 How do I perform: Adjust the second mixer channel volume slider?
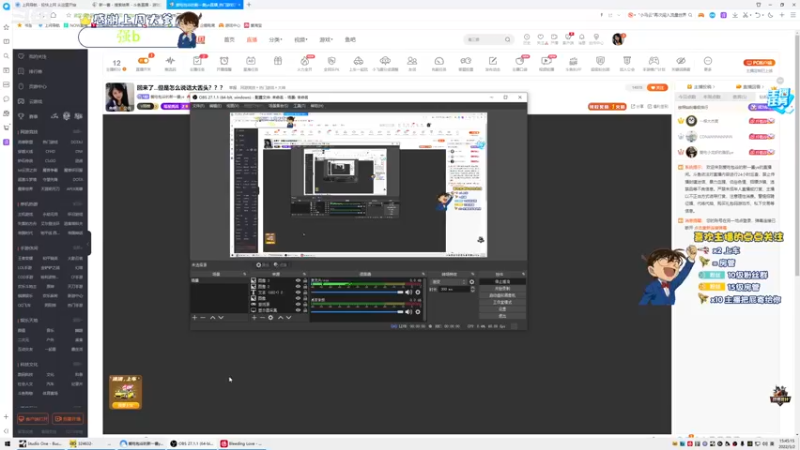[357, 312]
